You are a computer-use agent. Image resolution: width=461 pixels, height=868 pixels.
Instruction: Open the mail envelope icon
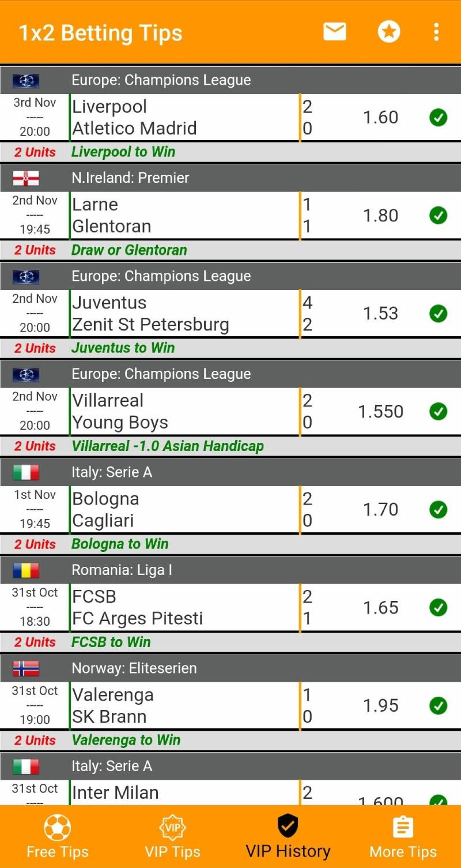coord(334,32)
